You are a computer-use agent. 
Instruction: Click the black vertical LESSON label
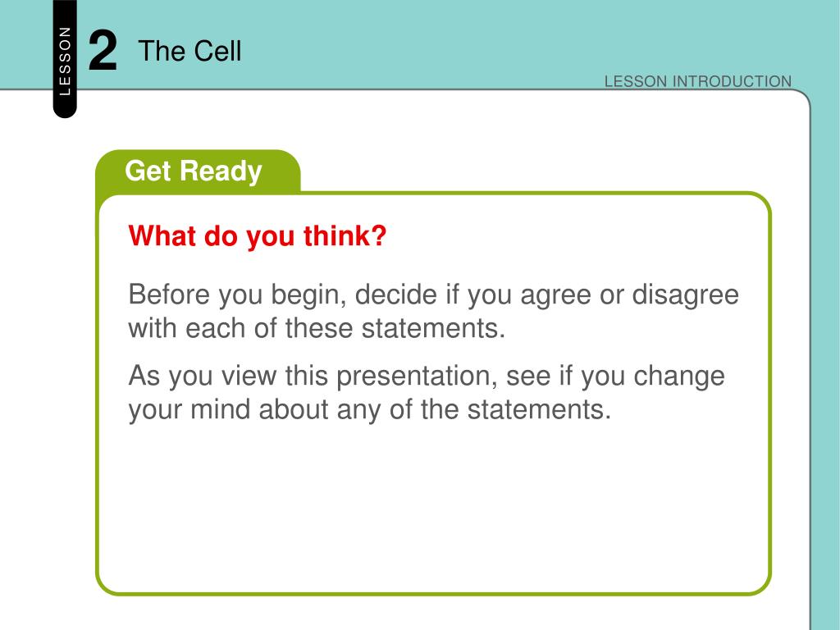(x=65, y=59)
